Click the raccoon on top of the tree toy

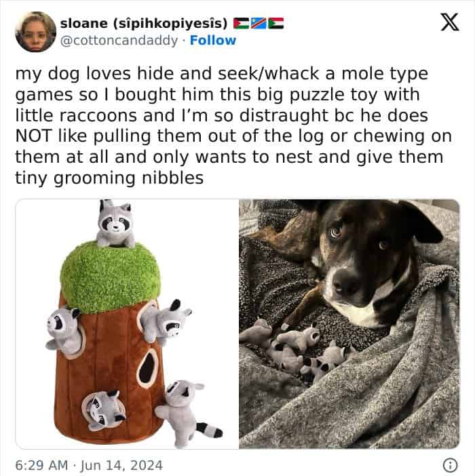[x=115, y=224]
